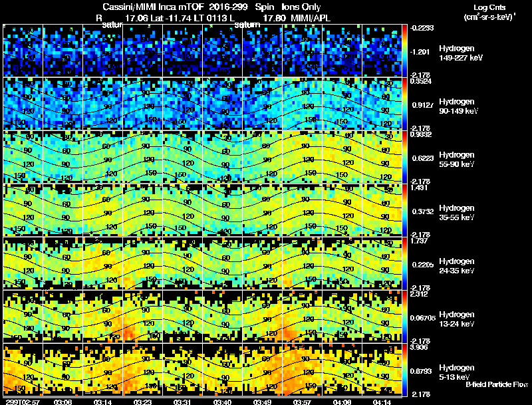Click the 'Hydrogen 35-55 keV' label

[x=457, y=213]
